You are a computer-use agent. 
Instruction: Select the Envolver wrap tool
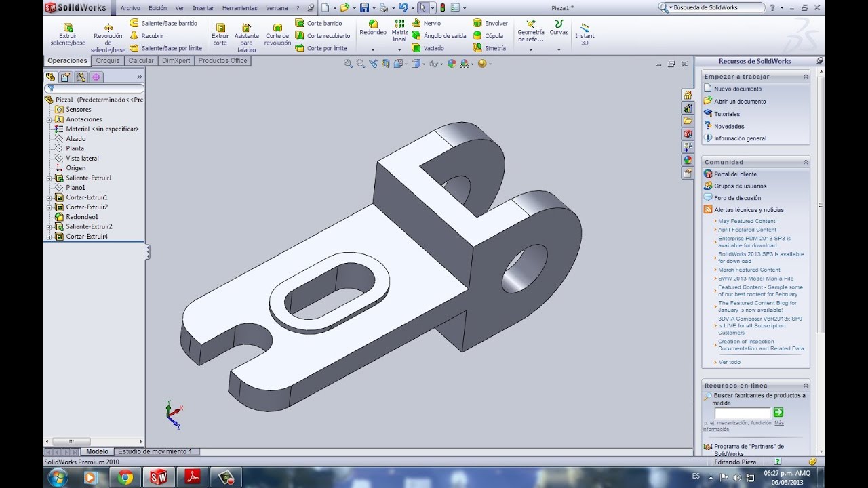[x=490, y=23]
